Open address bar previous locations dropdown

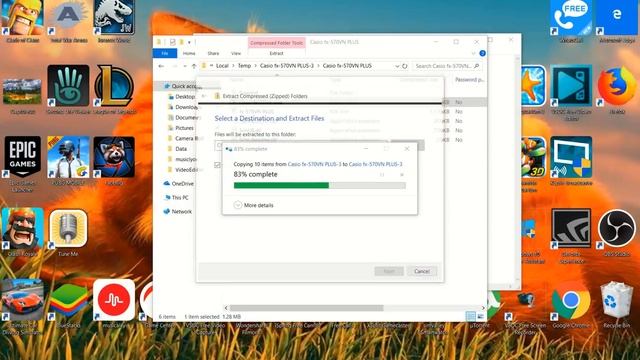[x=397, y=66]
